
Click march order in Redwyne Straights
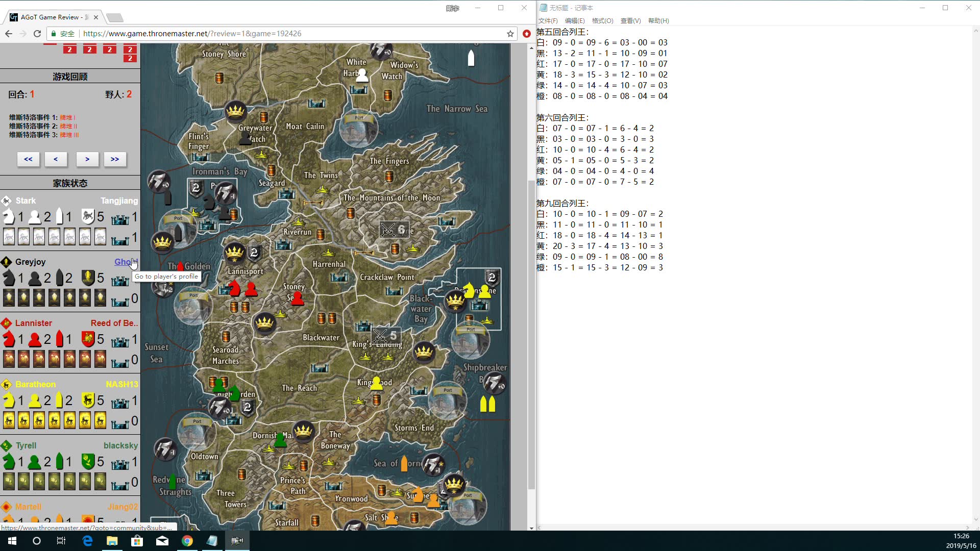(165, 449)
